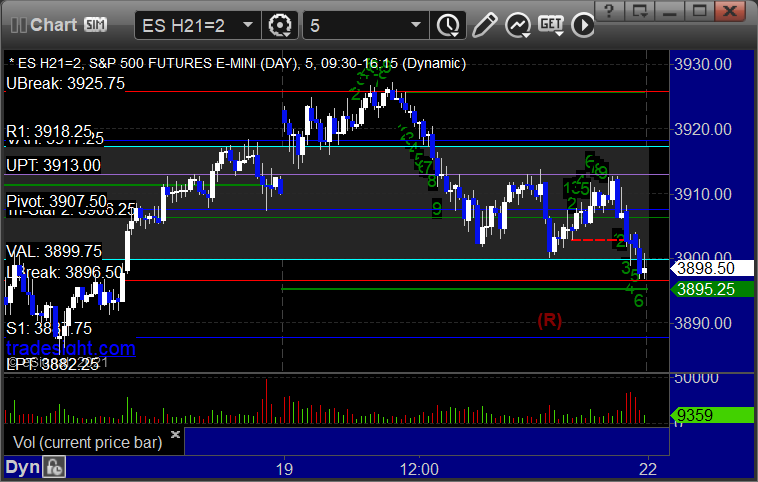The width and height of the screenshot is (758, 482).
Task: Click the GET data icon
Action: [x=551, y=25]
